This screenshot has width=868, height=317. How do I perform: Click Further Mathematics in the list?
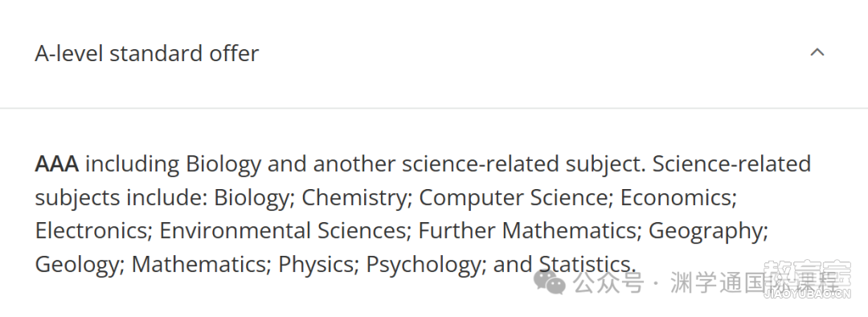(526, 231)
